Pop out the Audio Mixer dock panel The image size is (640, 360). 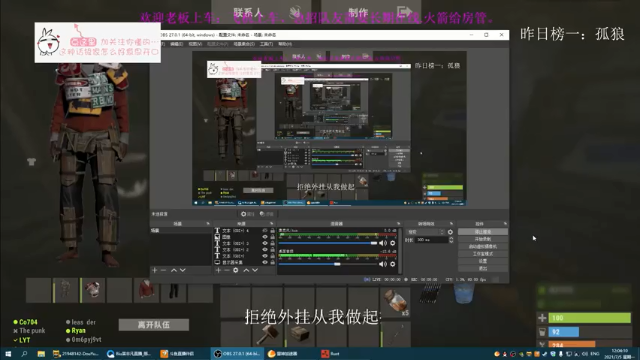pos(398,224)
